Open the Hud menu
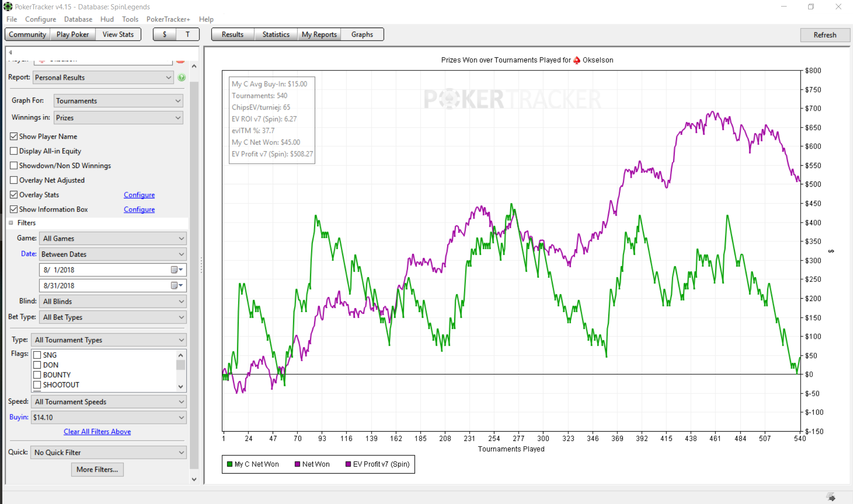This screenshot has width=853, height=504. point(107,19)
